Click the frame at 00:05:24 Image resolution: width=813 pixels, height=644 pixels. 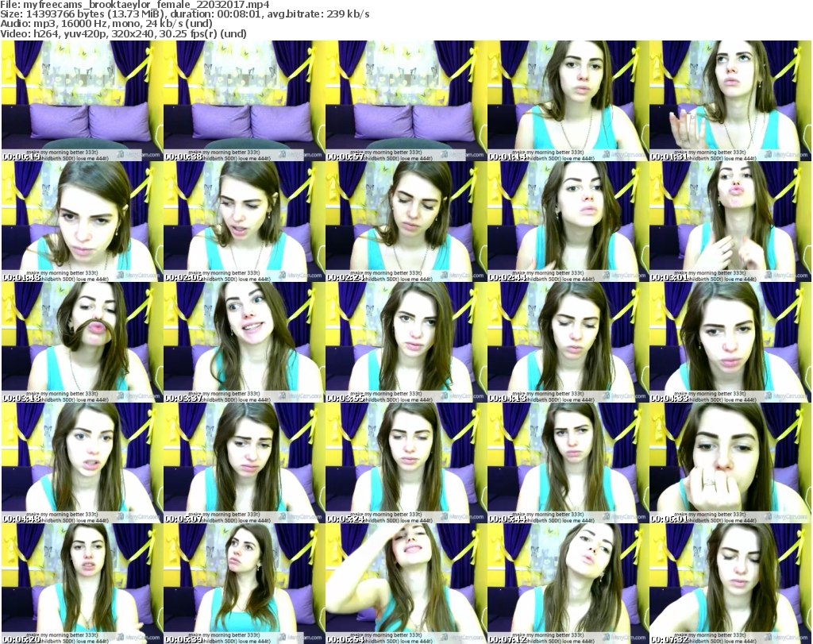[x=406, y=463]
